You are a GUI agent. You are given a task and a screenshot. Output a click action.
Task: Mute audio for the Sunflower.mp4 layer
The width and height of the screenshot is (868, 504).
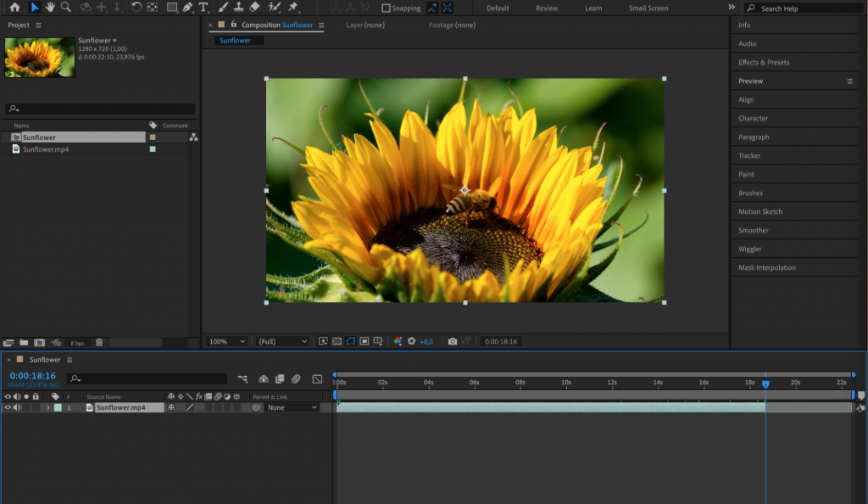[17, 407]
